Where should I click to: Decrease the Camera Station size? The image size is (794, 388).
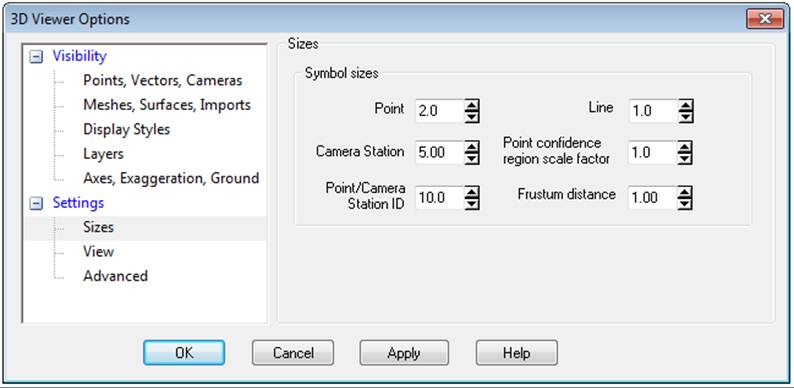(x=472, y=159)
